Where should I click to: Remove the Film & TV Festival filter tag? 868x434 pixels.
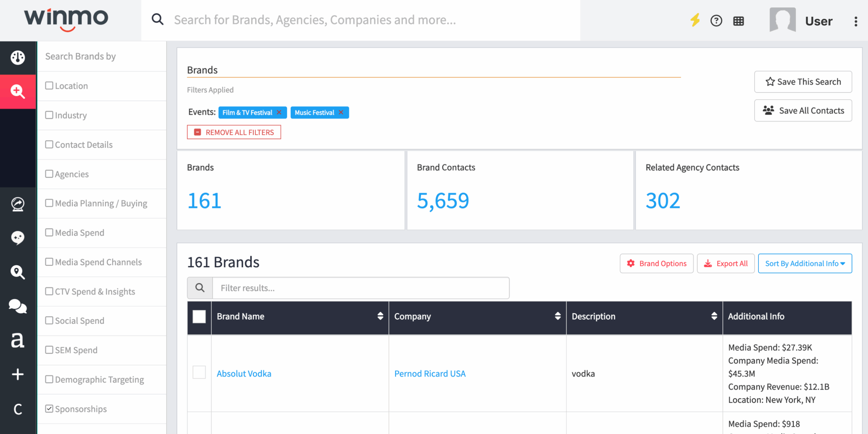pyautogui.click(x=279, y=112)
